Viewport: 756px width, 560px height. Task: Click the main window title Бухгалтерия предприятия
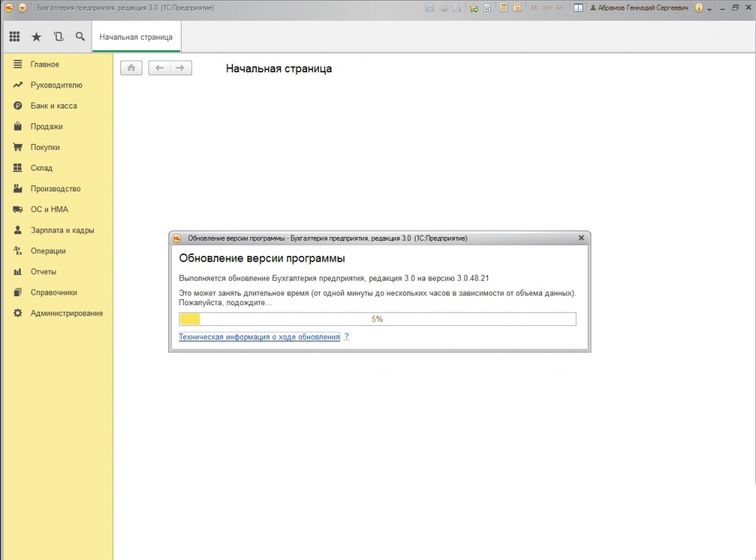(x=126, y=7)
